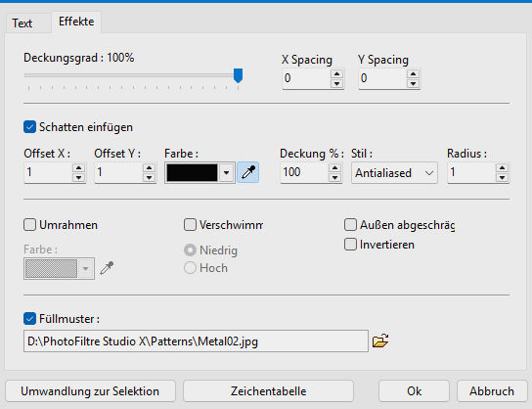Increase the Offset X value
Image resolution: width=532 pixels, height=409 pixels.
point(78,167)
